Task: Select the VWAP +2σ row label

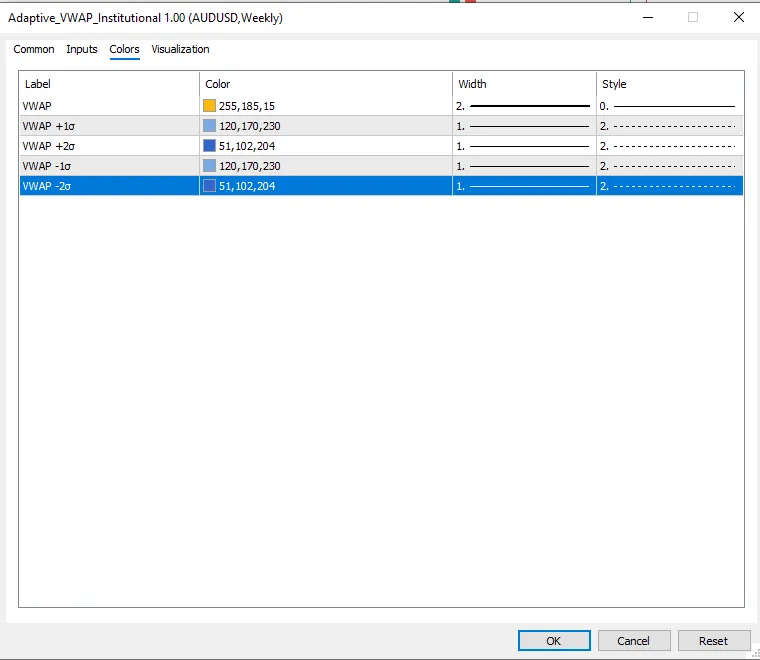Action: [50, 145]
